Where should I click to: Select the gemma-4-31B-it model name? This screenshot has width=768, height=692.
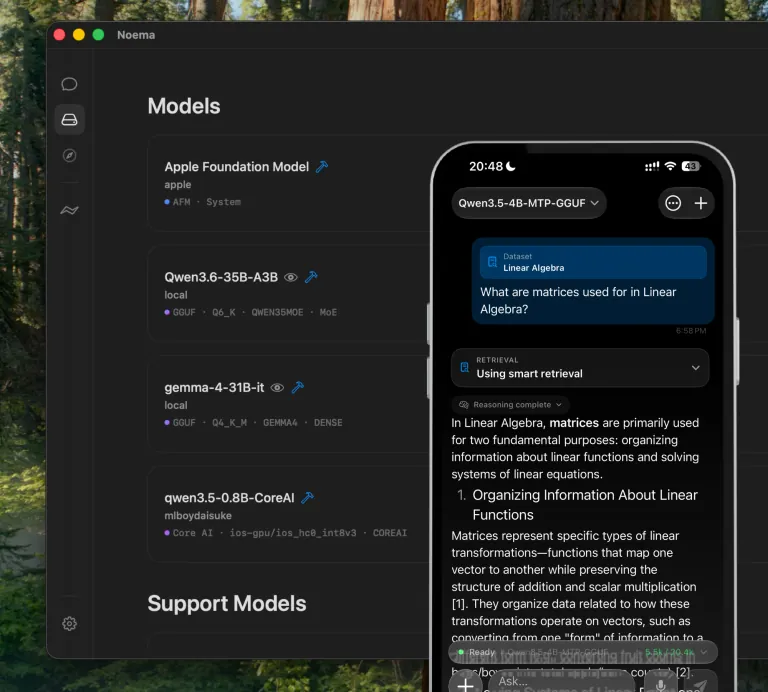coord(214,387)
